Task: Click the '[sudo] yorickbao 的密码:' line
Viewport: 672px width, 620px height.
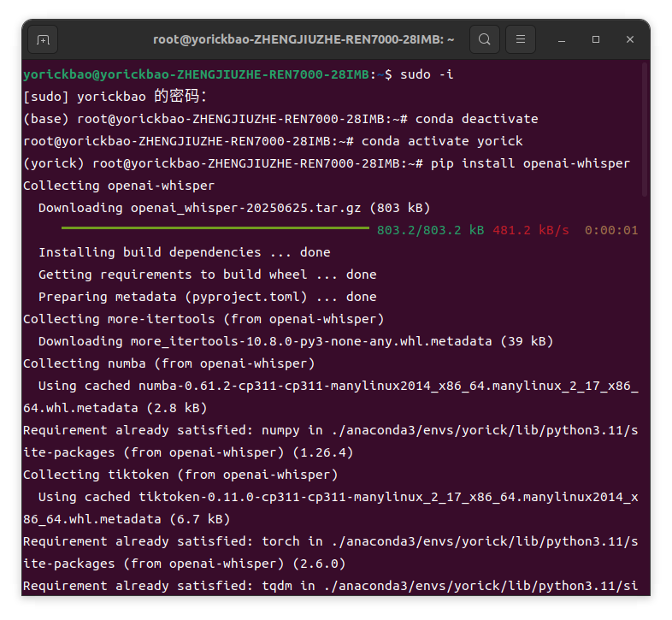Action: click(115, 97)
